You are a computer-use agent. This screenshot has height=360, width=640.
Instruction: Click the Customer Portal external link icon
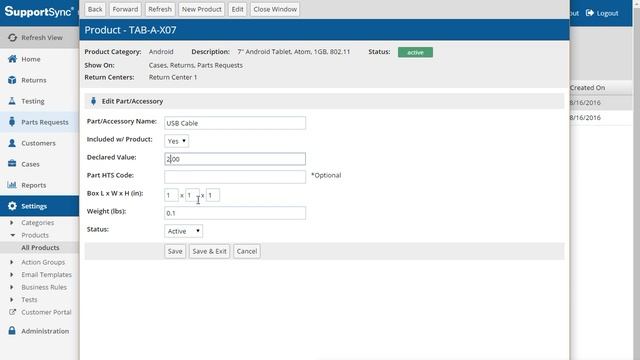tap(12, 312)
